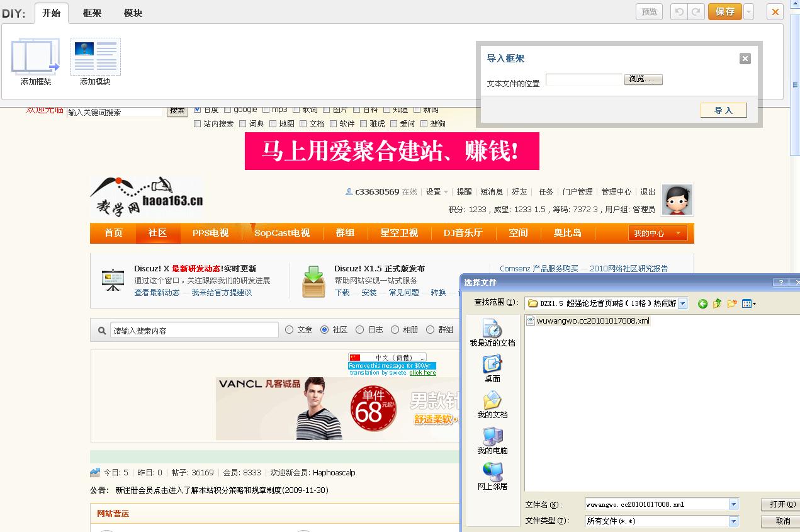Open 桌面 desktop location

coord(492,369)
